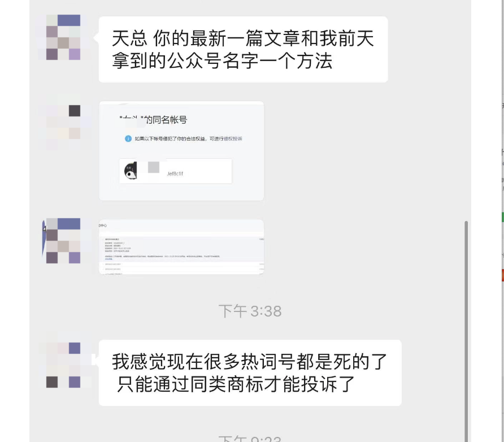The height and width of the screenshot is (442, 504).
Task: Open the sender avatar beside the 同名帐号 screenshot
Action: point(63,122)
